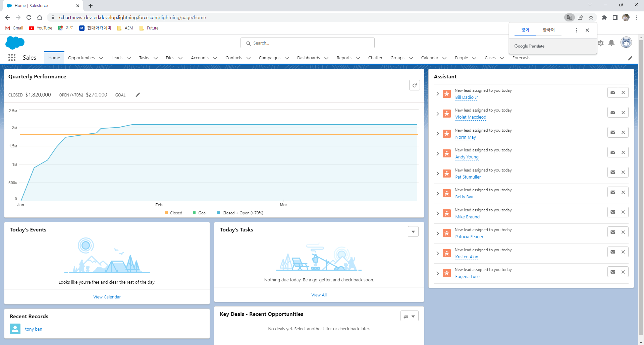The image size is (644, 345).
Task: Open the Dashboards tab
Action: 309,58
